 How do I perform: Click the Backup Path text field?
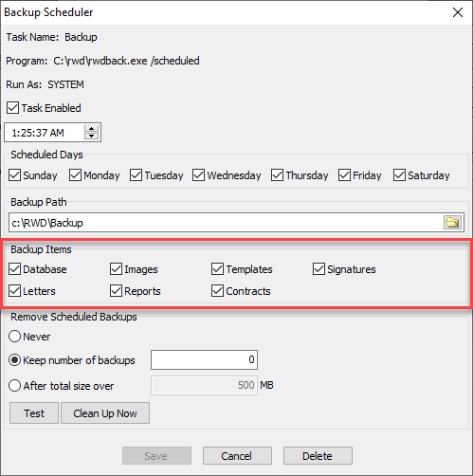point(226,223)
